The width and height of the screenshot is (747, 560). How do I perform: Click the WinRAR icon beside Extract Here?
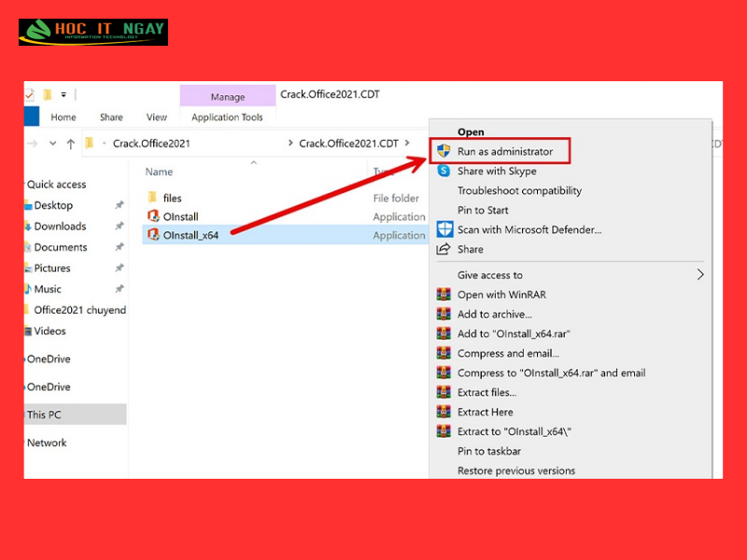[444, 412]
